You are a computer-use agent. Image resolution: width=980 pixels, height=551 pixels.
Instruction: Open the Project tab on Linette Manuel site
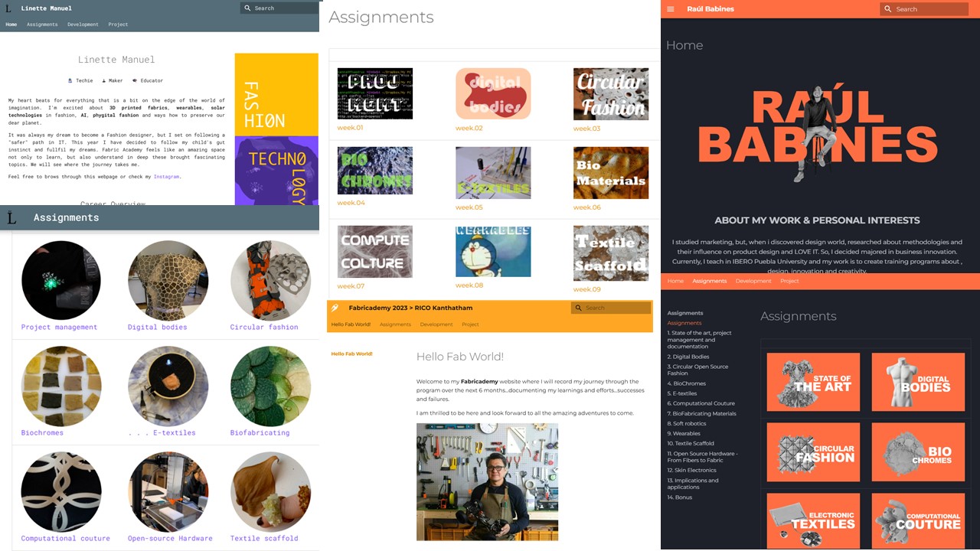(118, 24)
